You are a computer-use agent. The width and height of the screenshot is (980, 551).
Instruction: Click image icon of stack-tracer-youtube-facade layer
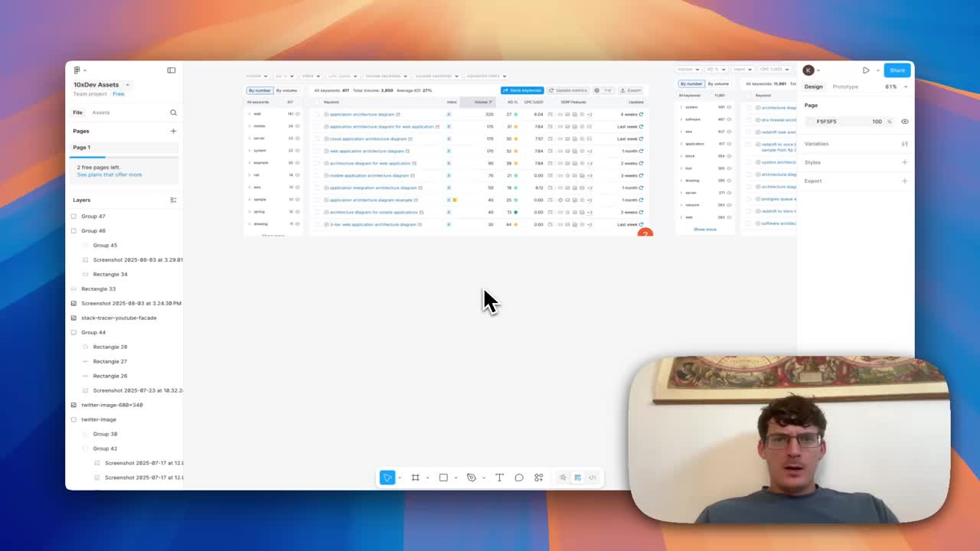coord(73,318)
